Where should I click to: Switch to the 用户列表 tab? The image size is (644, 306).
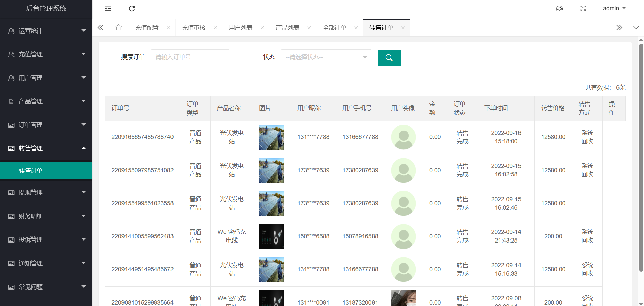click(x=240, y=28)
